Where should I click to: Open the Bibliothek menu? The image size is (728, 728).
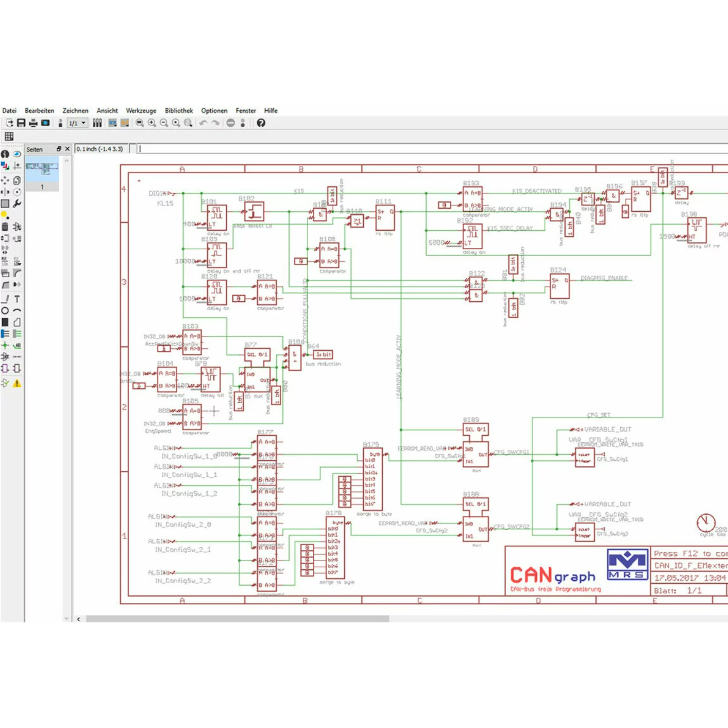[179, 111]
